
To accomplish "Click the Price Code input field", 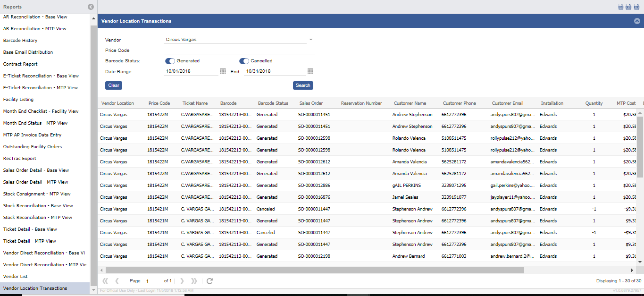I will click(239, 51).
